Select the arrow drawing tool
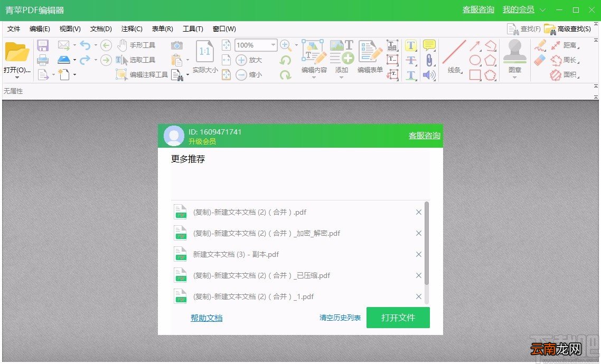 (475, 46)
